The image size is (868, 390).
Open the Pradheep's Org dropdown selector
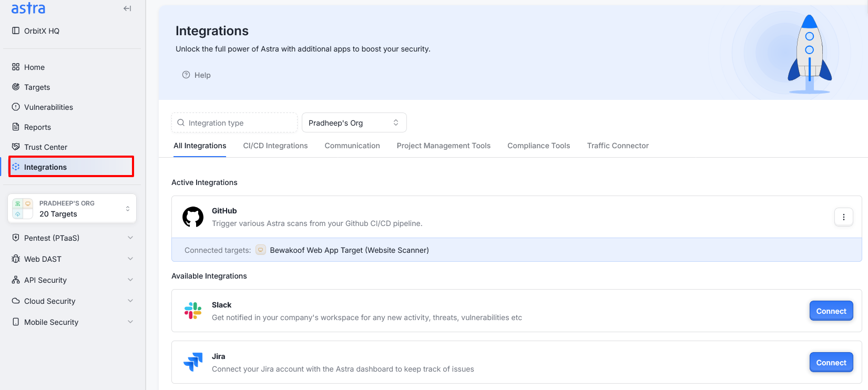click(354, 122)
